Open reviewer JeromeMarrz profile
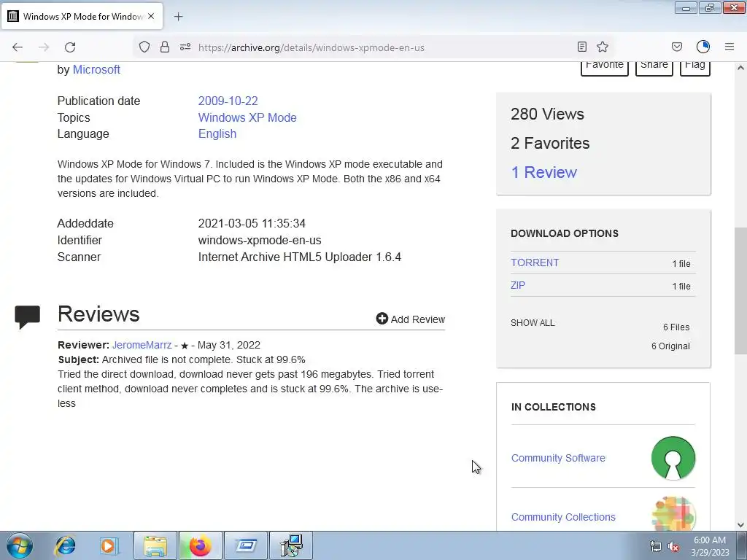Screen dimensions: 747x560 point(142,345)
